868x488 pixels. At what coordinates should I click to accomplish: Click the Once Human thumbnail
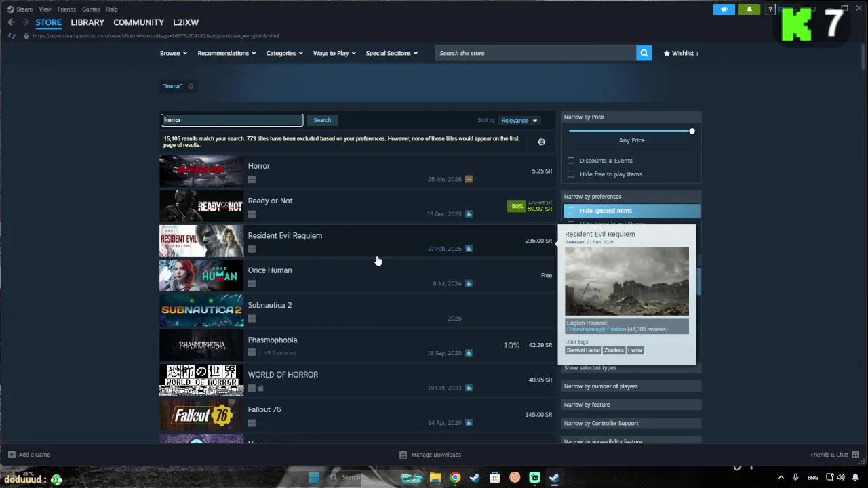point(201,276)
